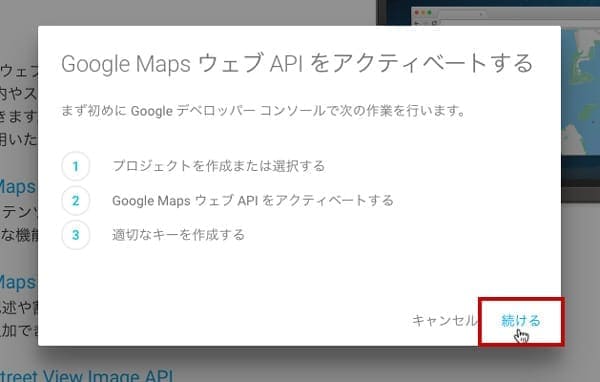Click the dialog heading Google Maps ウェブ API をアクティベートする
Viewport: 600px width, 382px height.
click(x=297, y=64)
